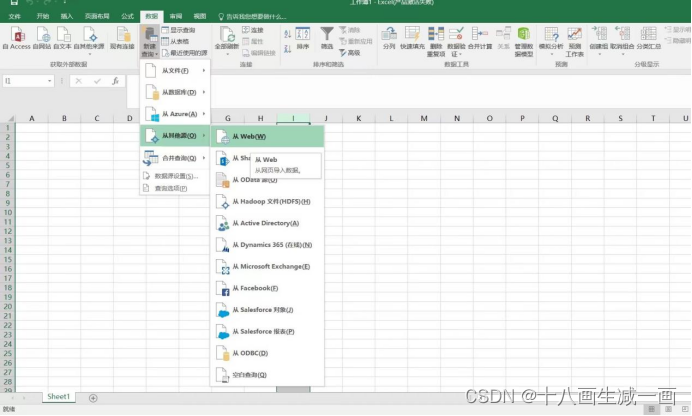Open the 文件 (File) tab
Viewport: 692px width, 416px height.
(15, 16)
